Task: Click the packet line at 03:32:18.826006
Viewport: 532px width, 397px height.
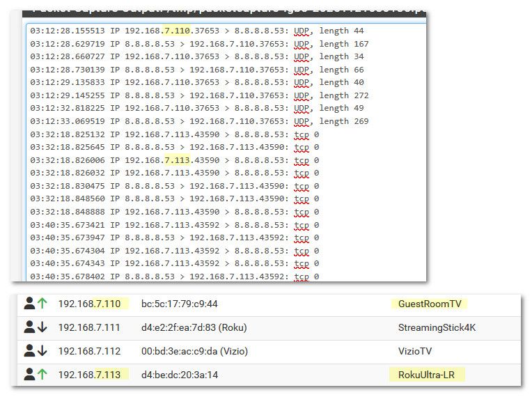Action: point(174,160)
